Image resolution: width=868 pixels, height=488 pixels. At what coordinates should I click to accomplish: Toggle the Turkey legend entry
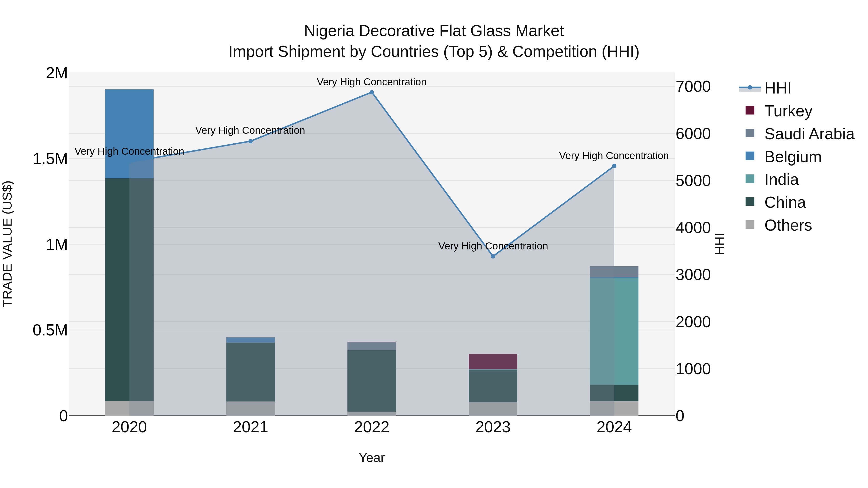pyautogui.click(x=779, y=111)
